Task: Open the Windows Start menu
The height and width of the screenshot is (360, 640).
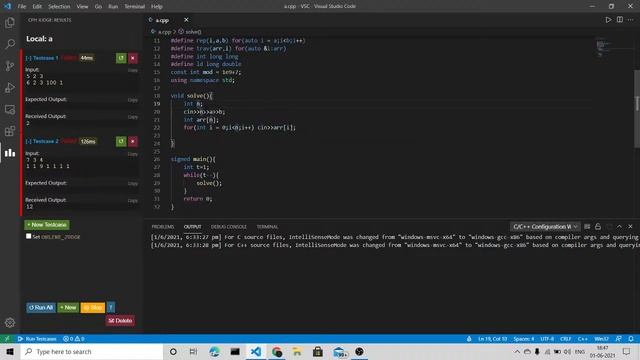Action: coord(10,351)
